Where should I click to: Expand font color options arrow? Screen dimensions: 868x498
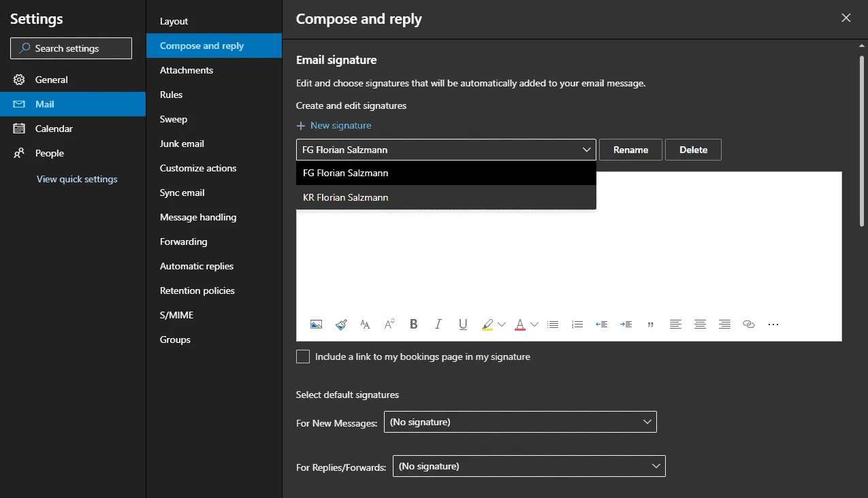tap(534, 325)
